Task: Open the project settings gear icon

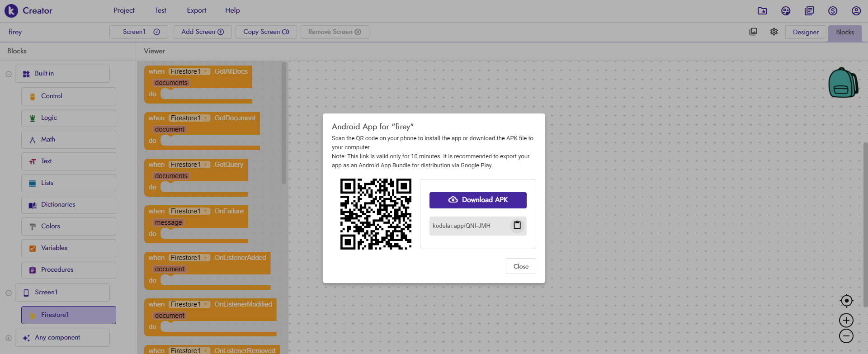Action: click(774, 32)
